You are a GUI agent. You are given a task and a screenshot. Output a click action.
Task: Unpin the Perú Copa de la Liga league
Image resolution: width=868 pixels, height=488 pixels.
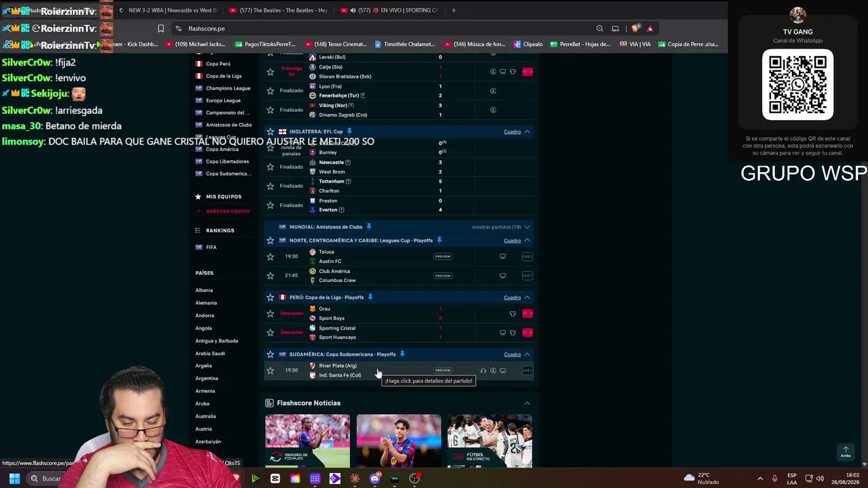click(370, 298)
